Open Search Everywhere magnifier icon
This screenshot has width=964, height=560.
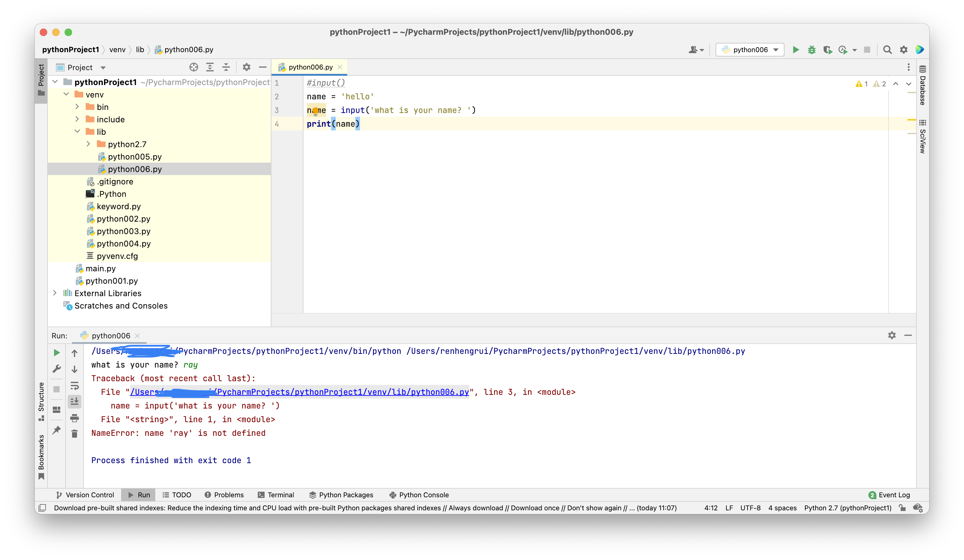click(887, 50)
